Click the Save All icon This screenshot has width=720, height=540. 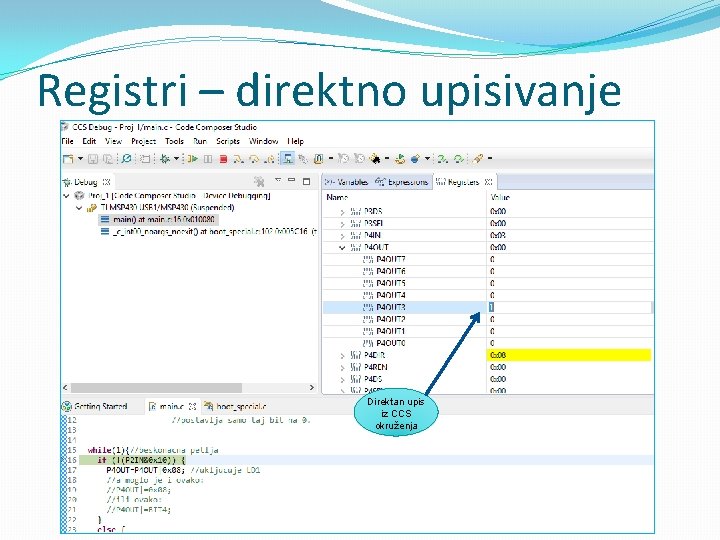click(108, 159)
